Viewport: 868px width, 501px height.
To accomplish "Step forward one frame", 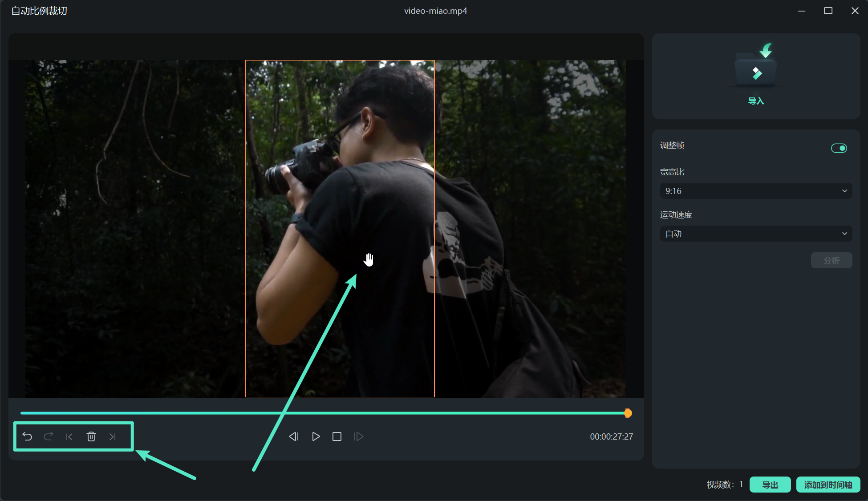I will pyautogui.click(x=358, y=436).
